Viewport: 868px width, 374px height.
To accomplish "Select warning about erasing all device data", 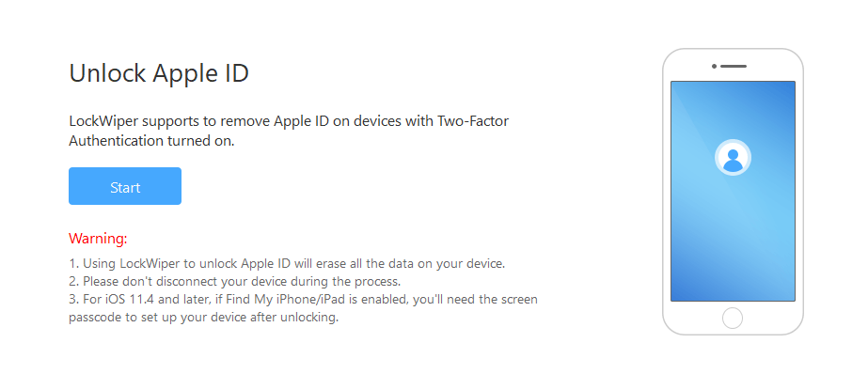I will pos(287,263).
